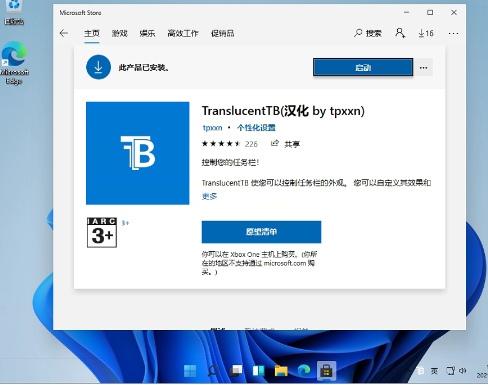
Task: Maximize the Microsoft Store window
Action: (430, 13)
